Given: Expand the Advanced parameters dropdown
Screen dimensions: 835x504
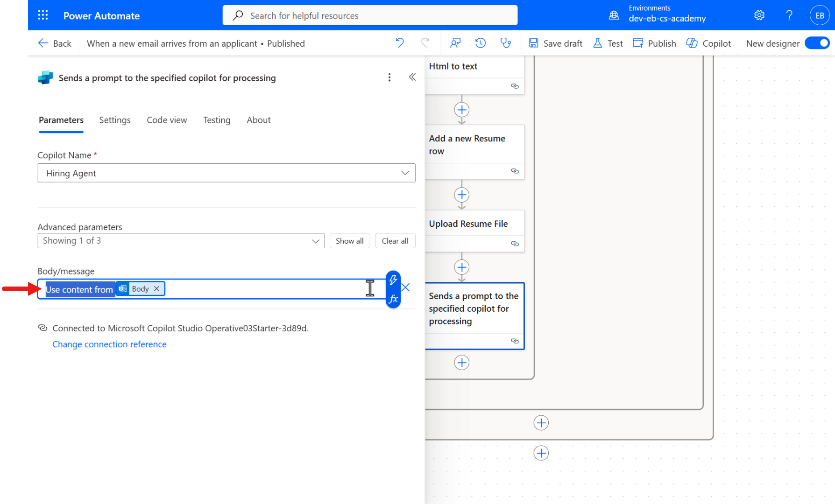Looking at the screenshot, I should [315, 241].
